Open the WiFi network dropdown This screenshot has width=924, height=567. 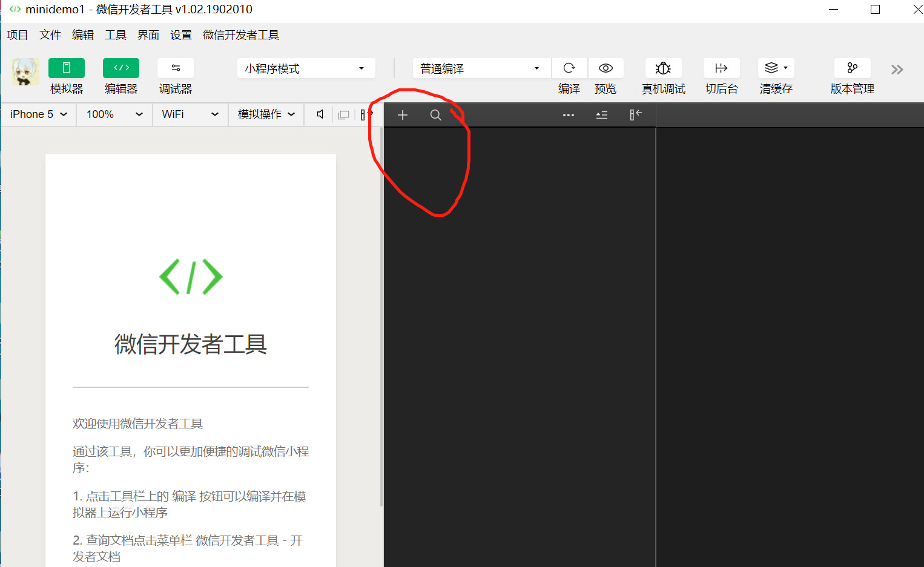coord(190,114)
